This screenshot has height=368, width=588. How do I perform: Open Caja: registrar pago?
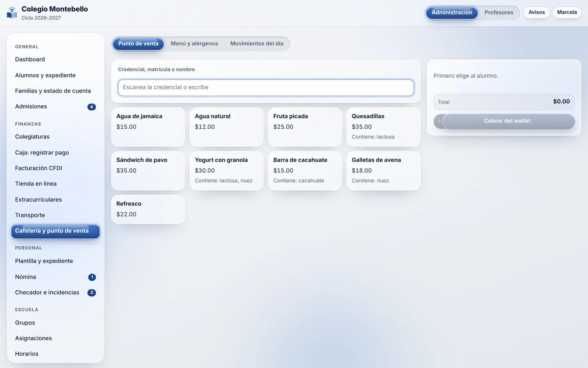pos(55,153)
